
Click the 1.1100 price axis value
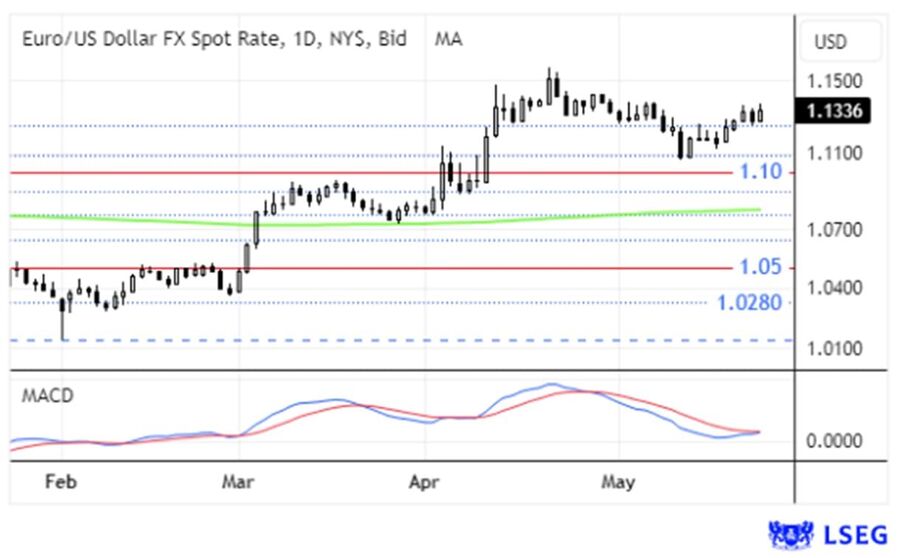(x=835, y=153)
